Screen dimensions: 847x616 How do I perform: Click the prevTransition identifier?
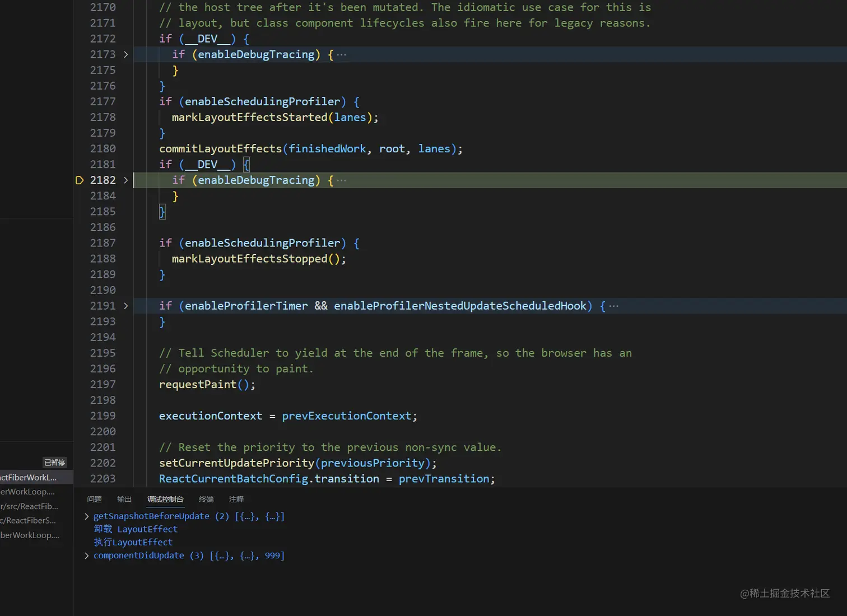click(444, 479)
